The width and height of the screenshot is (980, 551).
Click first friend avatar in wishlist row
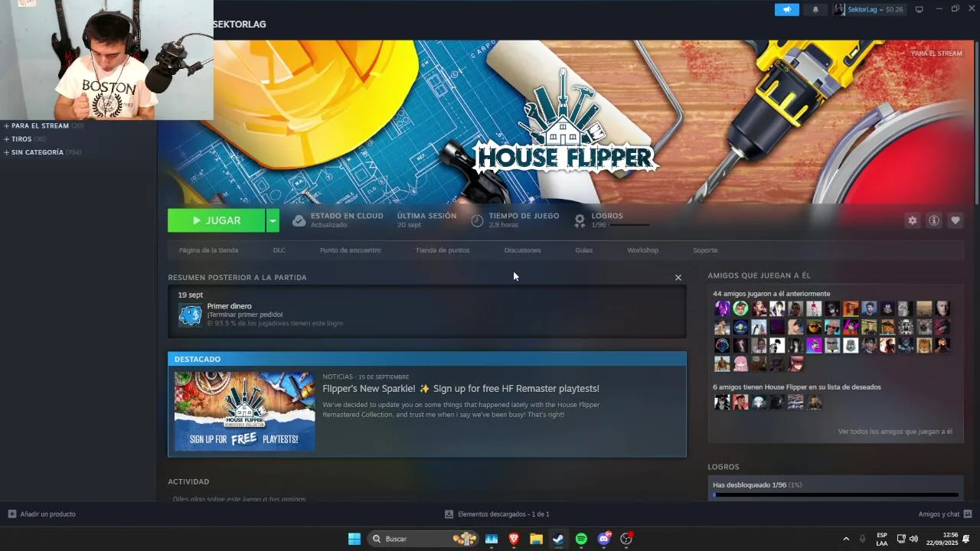(x=722, y=402)
